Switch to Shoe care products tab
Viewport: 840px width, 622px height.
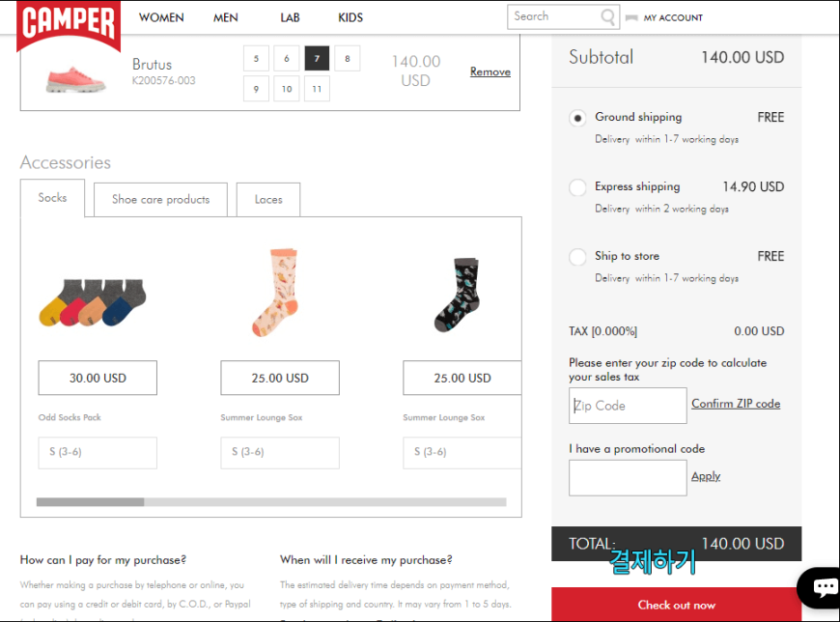click(160, 199)
